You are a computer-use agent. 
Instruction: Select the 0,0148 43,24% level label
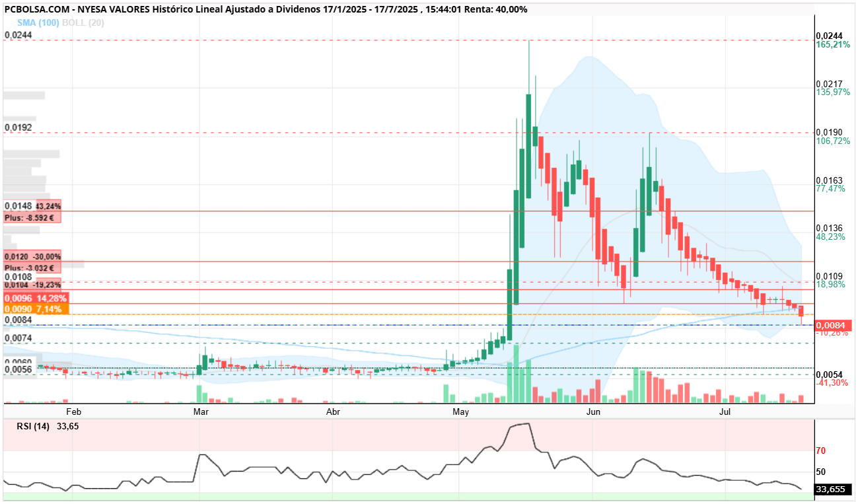(x=33, y=206)
